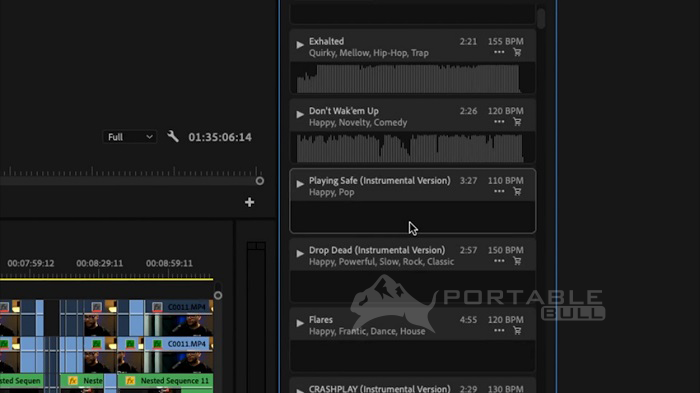The height and width of the screenshot is (393, 700).
Task: Add Drop Dead to cart
Action: (x=517, y=261)
